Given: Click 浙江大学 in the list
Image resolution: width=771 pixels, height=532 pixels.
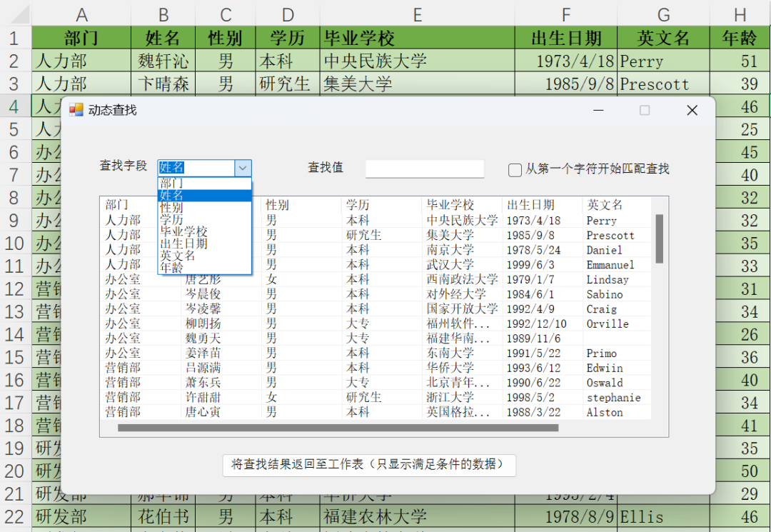Looking at the screenshot, I should pos(450,398).
